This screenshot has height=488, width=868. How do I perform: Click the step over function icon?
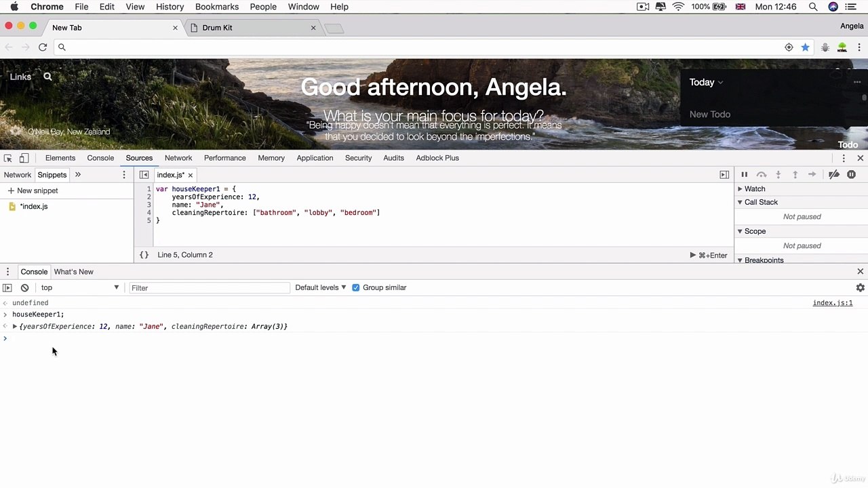[762, 175]
